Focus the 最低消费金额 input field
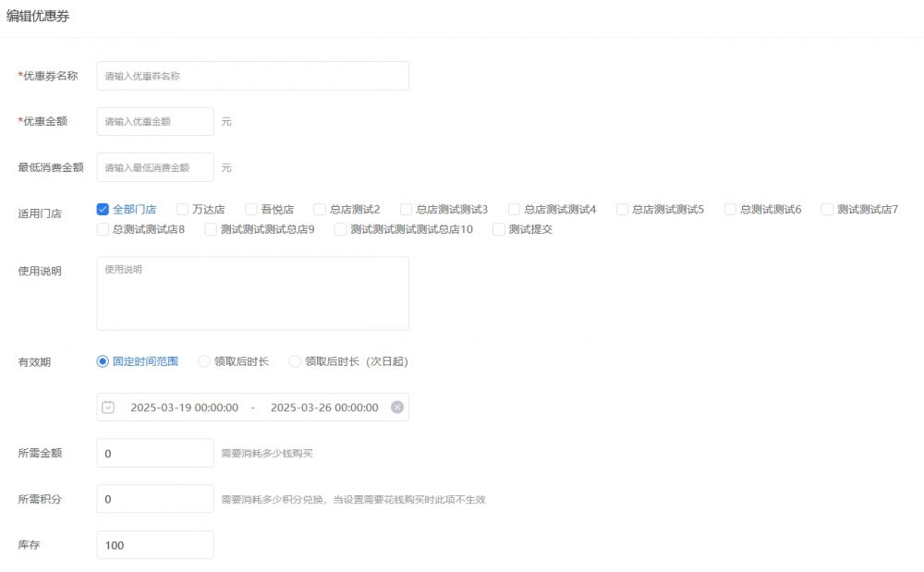Viewport: 924px width, 572px height. click(154, 167)
